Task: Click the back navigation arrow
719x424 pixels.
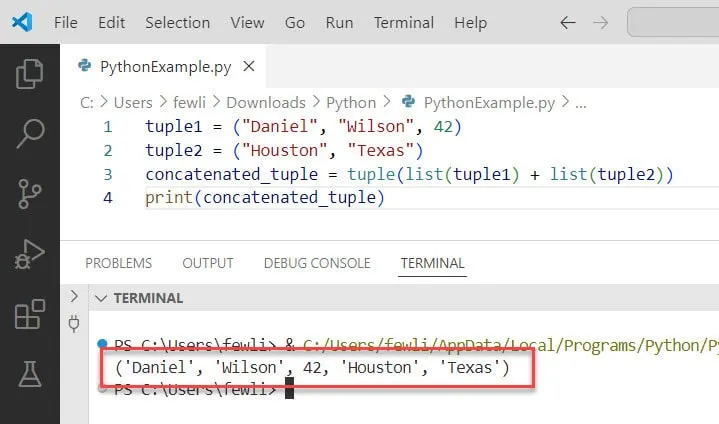Action: tap(566, 22)
